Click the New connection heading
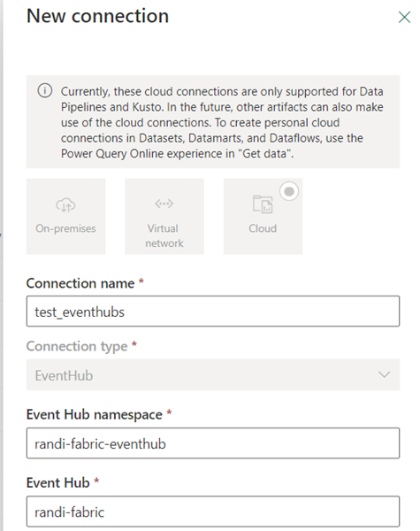Viewport: 420px width, 531px height. point(97,16)
